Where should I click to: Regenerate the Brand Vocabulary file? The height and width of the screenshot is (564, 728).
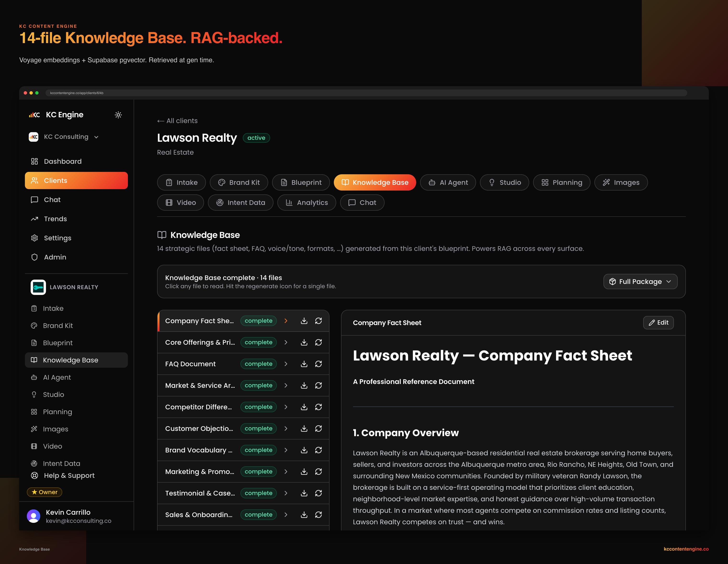[319, 450]
